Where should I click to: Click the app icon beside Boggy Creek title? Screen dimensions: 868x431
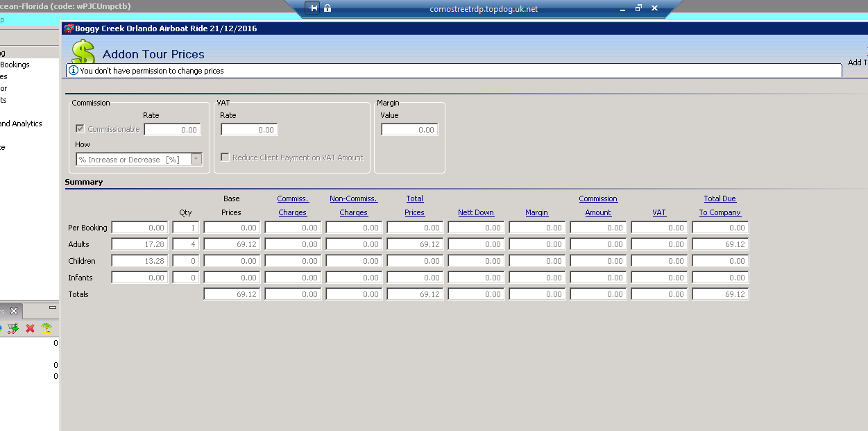(68, 28)
